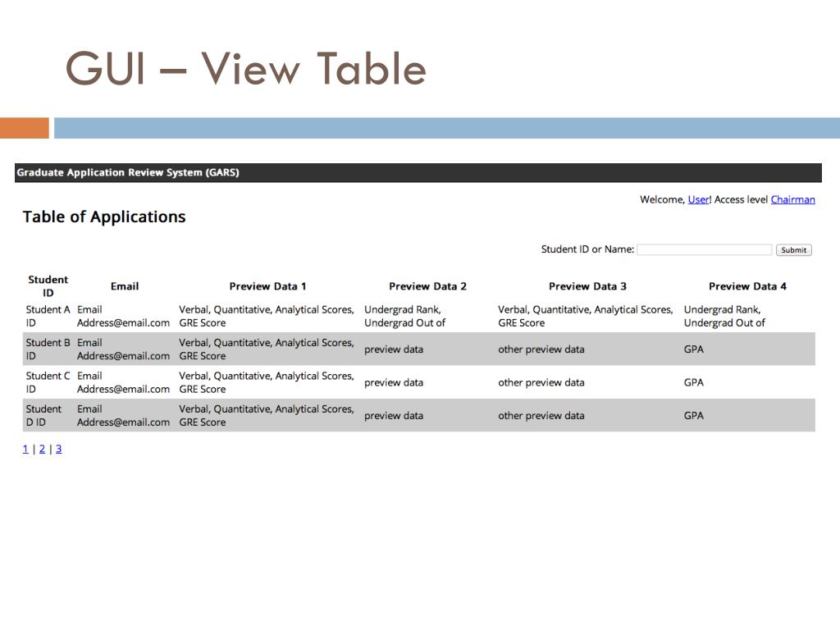Viewport: 840px width, 630px height.
Task: Go to page 1 of results
Action: click(25, 449)
